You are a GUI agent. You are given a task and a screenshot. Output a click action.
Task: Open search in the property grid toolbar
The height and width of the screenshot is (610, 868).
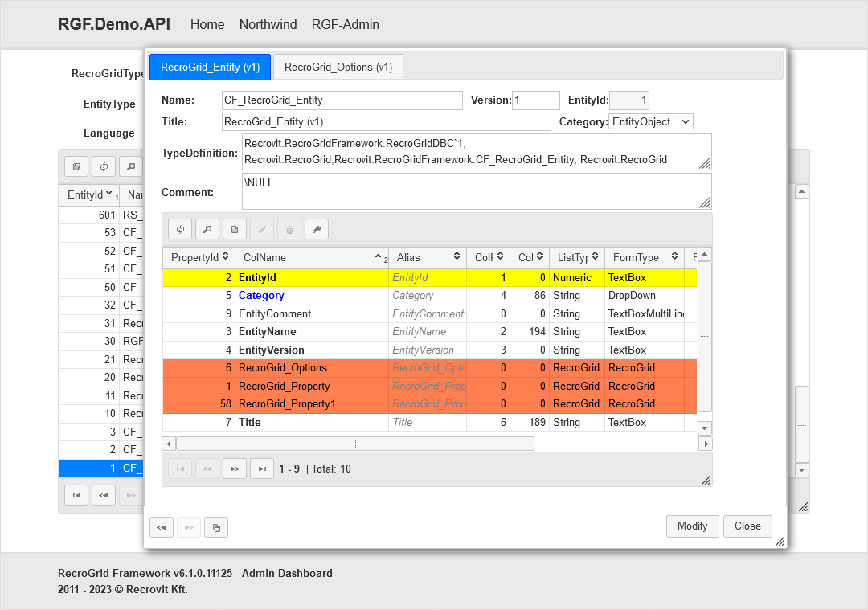[x=207, y=230]
